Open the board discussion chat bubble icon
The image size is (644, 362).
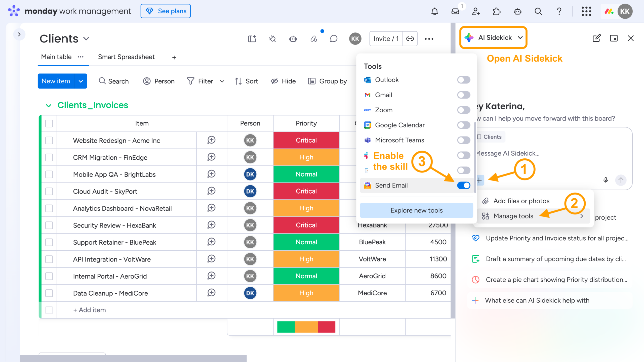point(334,39)
